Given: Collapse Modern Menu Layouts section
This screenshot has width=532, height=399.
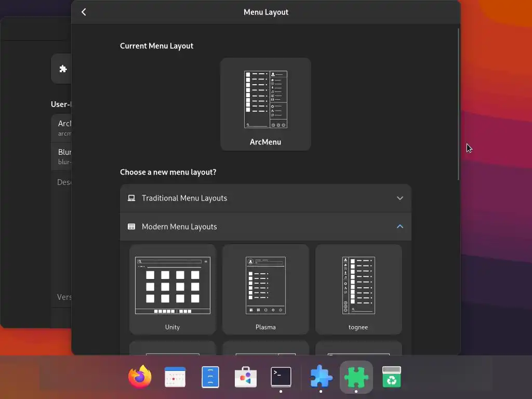Looking at the screenshot, I should click(265, 227).
